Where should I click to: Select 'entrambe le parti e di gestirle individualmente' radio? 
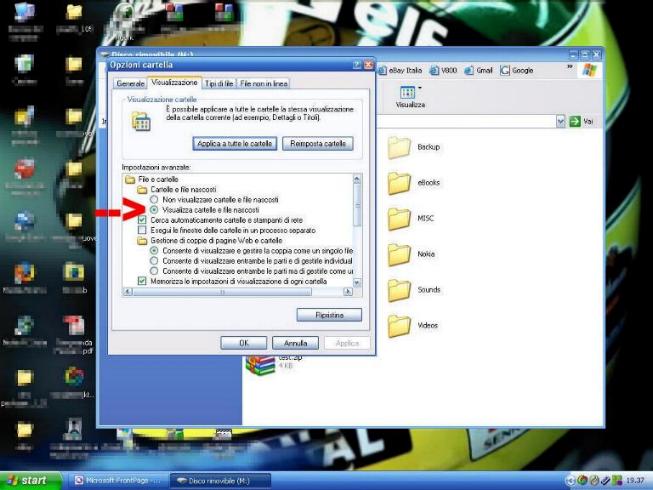tap(154, 261)
